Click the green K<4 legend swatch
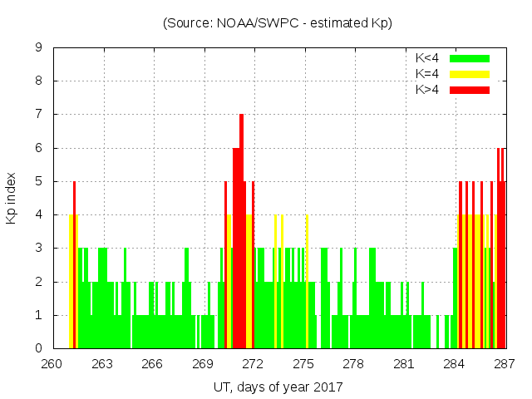This screenshot has height=399, width=532. point(470,58)
